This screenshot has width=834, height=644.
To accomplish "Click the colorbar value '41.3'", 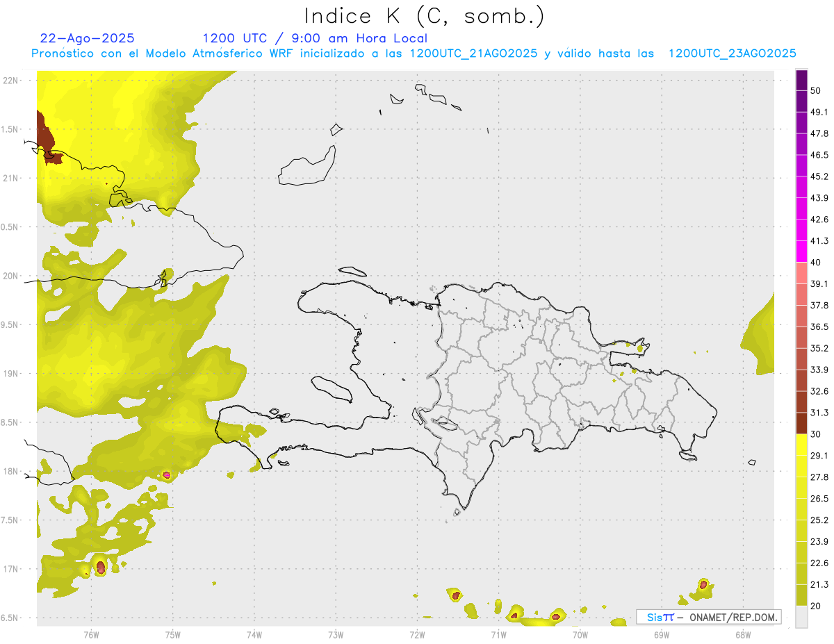I will pos(819,241).
